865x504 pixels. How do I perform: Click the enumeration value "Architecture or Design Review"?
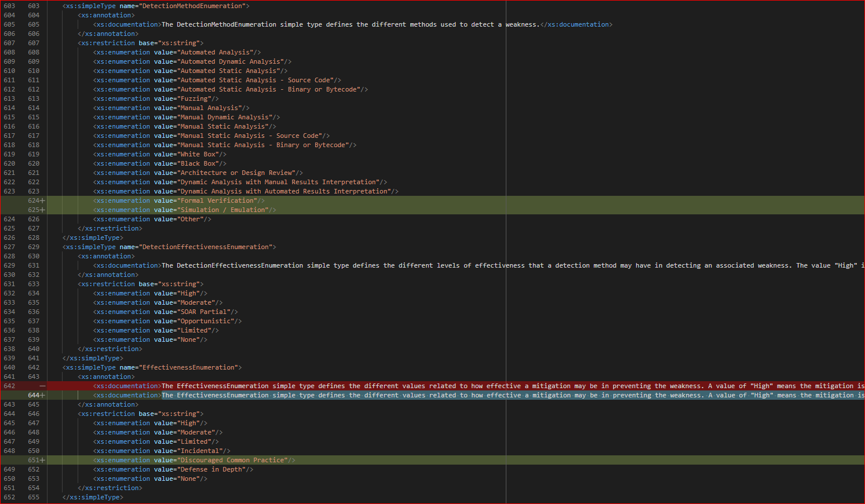[240, 172]
